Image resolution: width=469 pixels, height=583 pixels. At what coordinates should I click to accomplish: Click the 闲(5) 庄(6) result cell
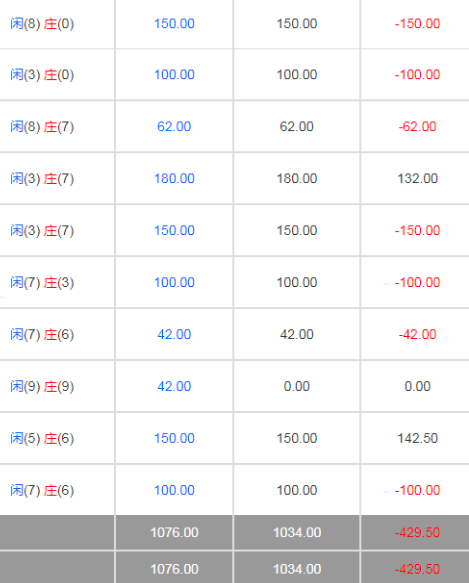pos(42,439)
